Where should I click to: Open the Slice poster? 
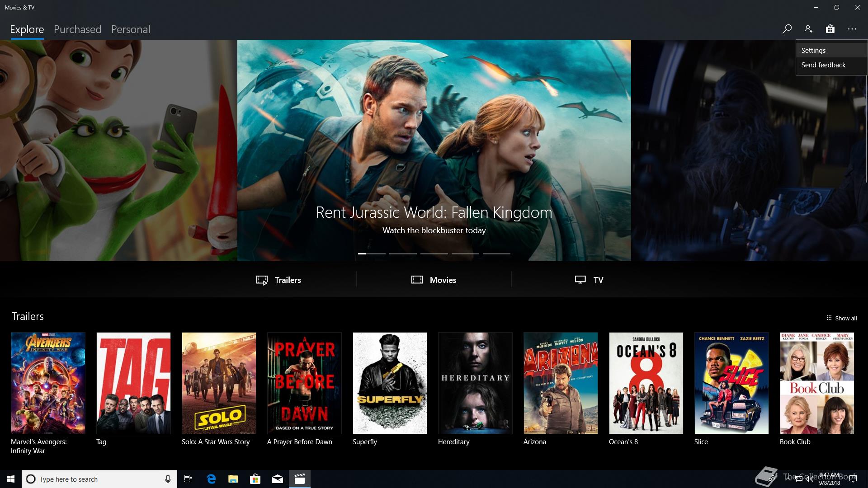click(x=731, y=383)
